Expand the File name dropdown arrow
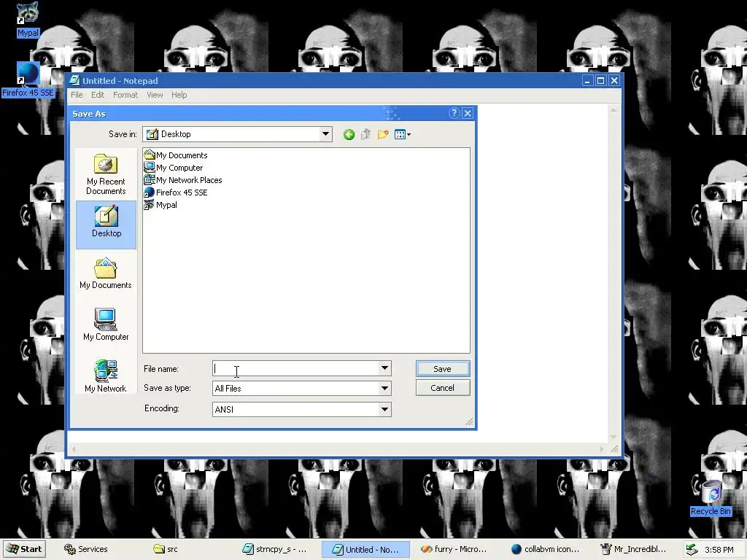 point(384,368)
